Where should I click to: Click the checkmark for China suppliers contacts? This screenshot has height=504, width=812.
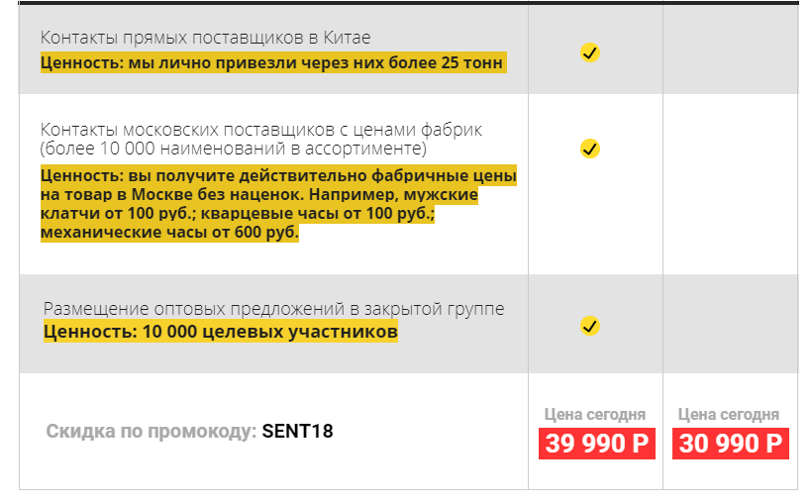[x=589, y=52]
